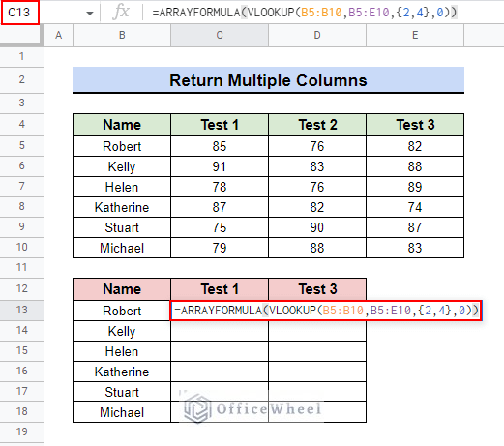The height and width of the screenshot is (446, 504).
Task: Select column E header
Action: point(415,35)
